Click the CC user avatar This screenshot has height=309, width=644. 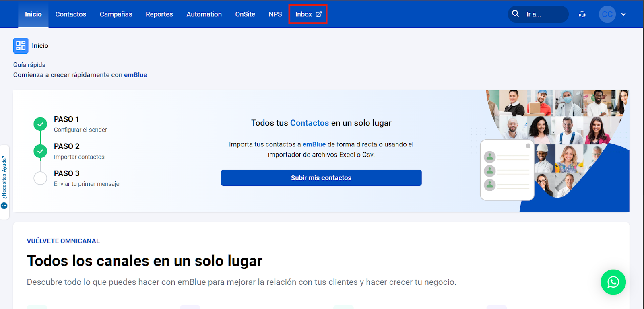coord(607,14)
